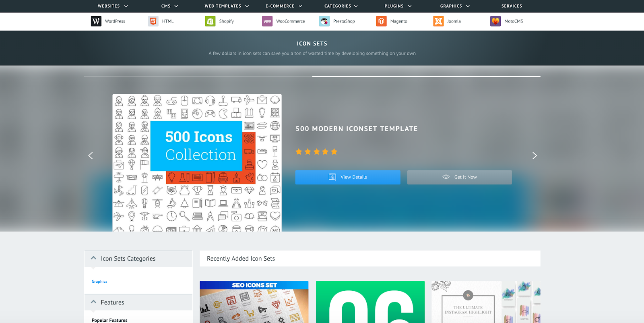Click the WooCommerce logo icon
The height and width of the screenshot is (323, 644).
click(x=267, y=21)
